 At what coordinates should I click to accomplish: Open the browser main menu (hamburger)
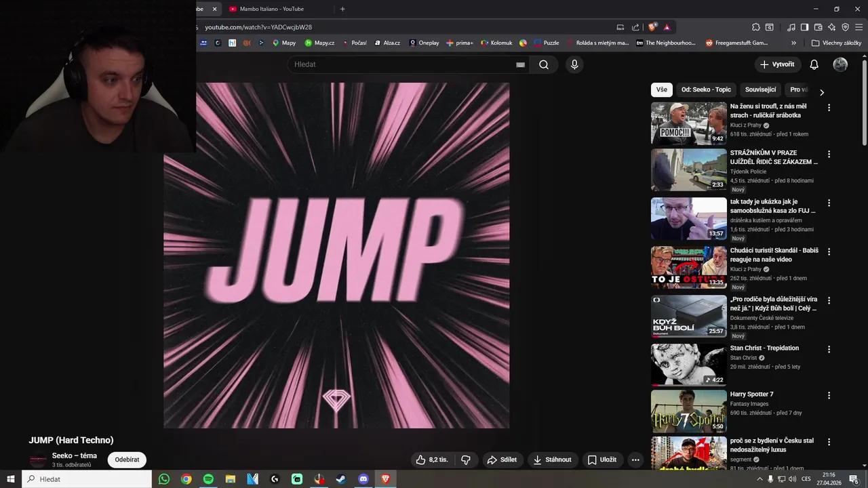(859, 27)
